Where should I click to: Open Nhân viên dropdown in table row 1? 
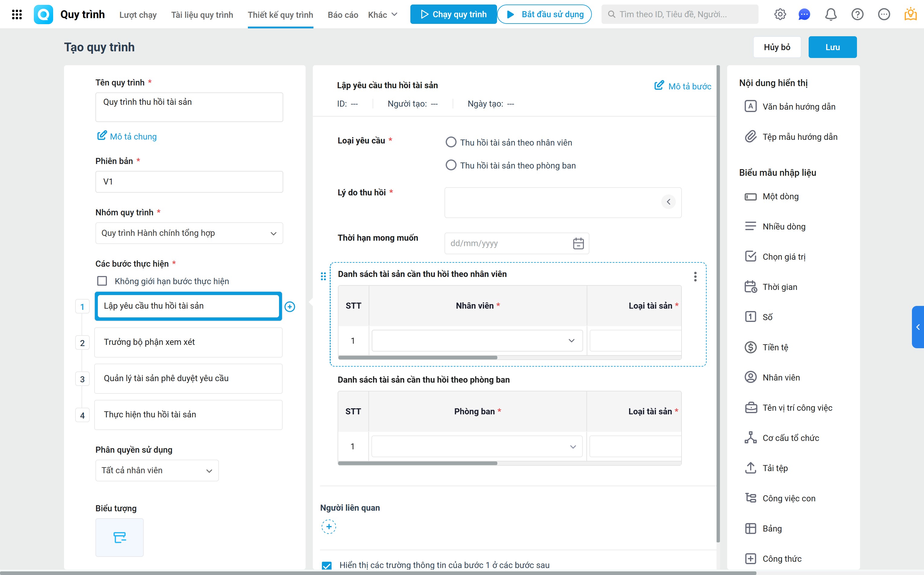point(477,341)
